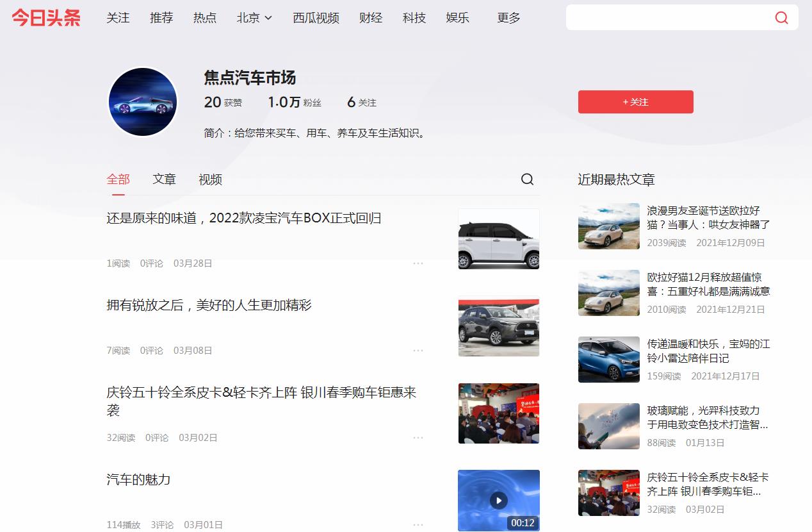Click the 2039阅读 count in hot articles

pyautogui.click(x=667, y=243)
